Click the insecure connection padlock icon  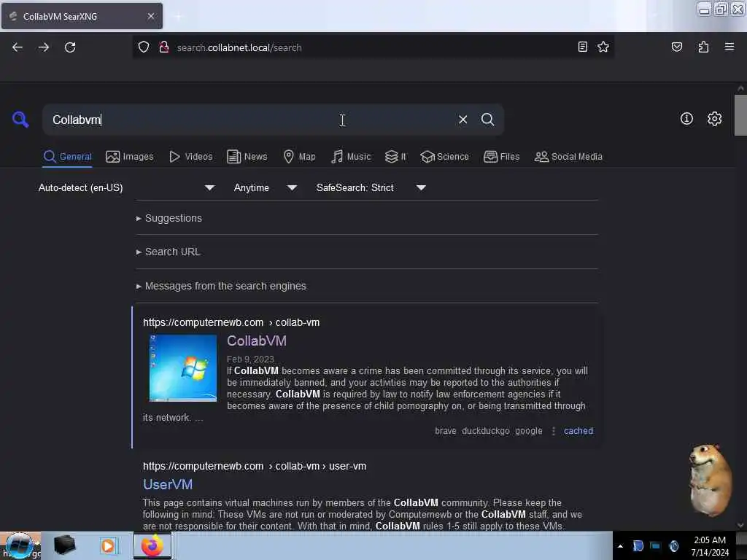coord(164,47)
